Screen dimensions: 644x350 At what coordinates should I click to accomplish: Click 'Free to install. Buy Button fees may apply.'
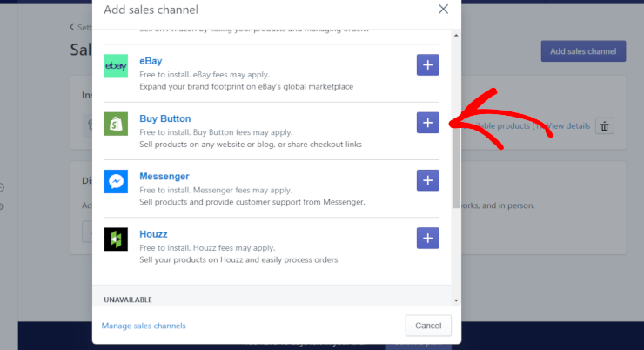coord(216,132)
